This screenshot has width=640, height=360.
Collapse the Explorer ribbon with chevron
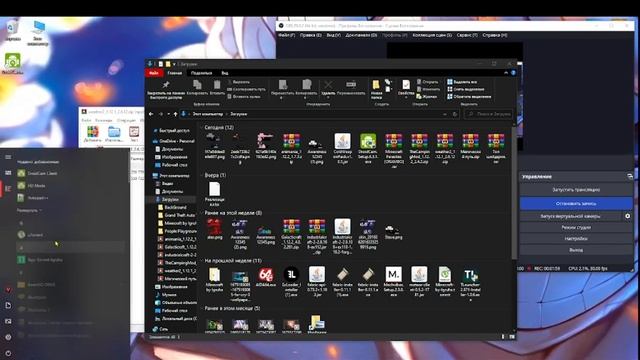coord(506,73)
